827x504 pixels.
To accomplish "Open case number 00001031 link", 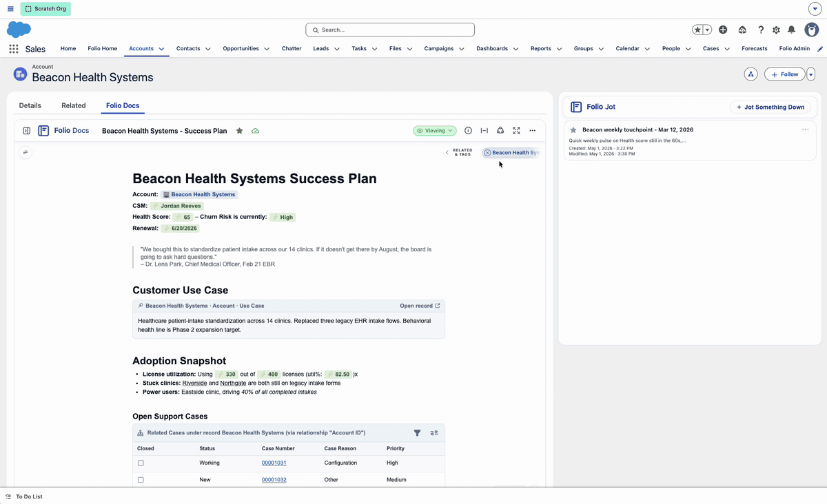I will 274,463.
